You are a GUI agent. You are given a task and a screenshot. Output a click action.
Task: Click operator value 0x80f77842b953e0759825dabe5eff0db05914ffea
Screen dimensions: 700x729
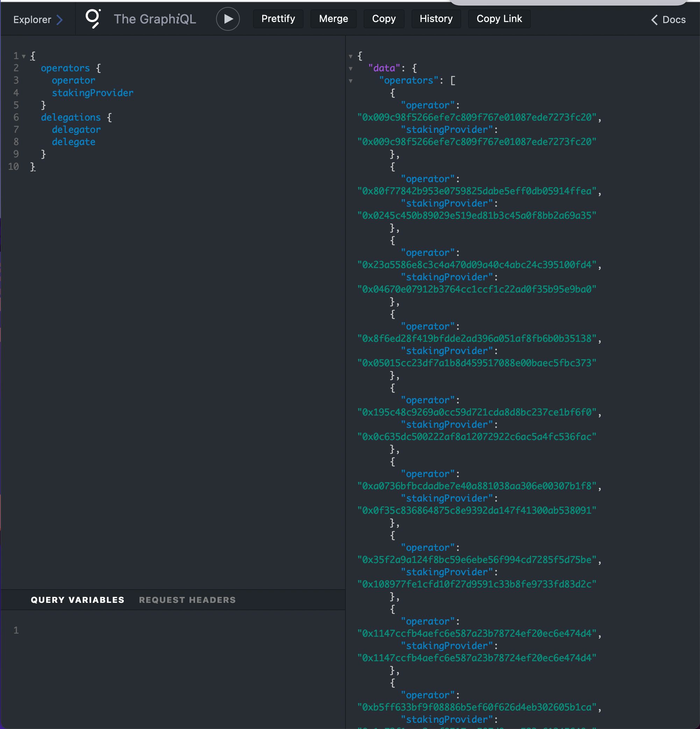point(477,191)
